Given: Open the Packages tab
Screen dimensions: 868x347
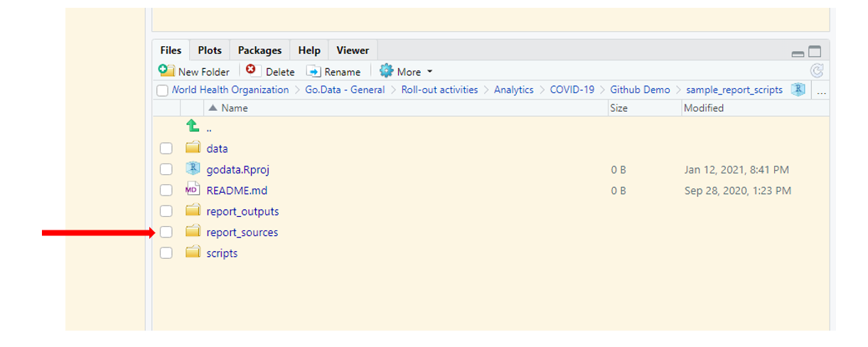Looking at the screenshot, I should [259, 50].
